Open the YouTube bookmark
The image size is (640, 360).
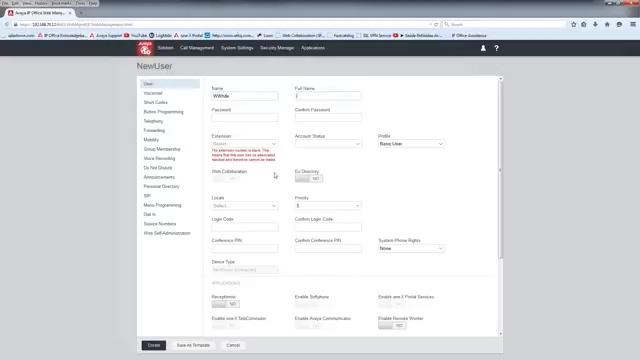pos(136,36)
